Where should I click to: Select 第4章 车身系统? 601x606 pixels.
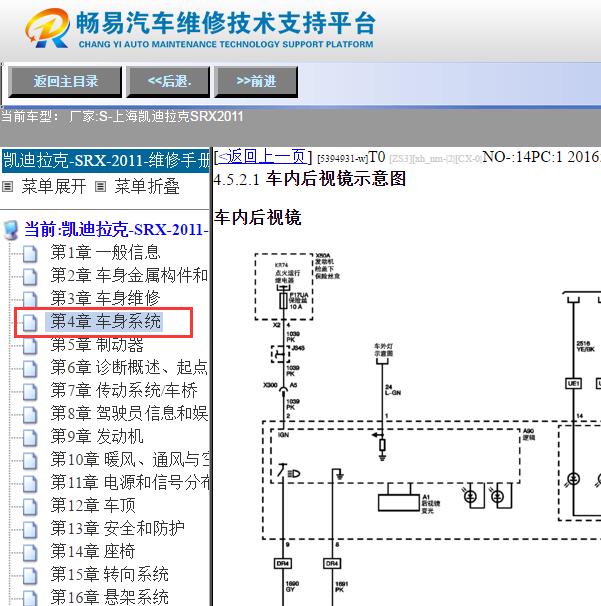click(105, 321)
